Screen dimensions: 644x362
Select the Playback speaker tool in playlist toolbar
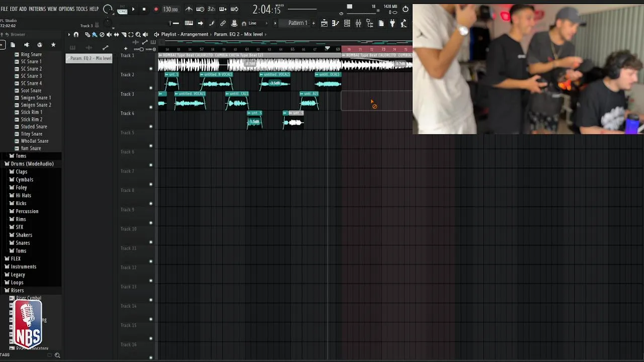[145, 34]
